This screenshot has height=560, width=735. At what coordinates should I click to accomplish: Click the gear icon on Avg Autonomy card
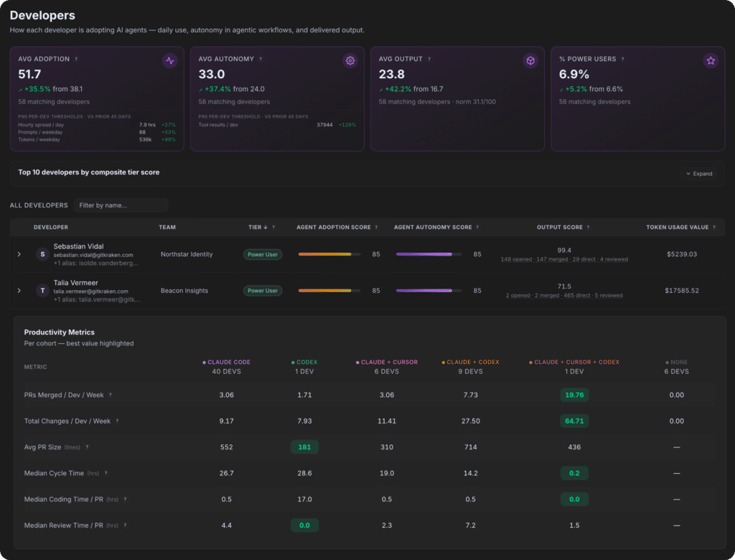coord(350,60)
